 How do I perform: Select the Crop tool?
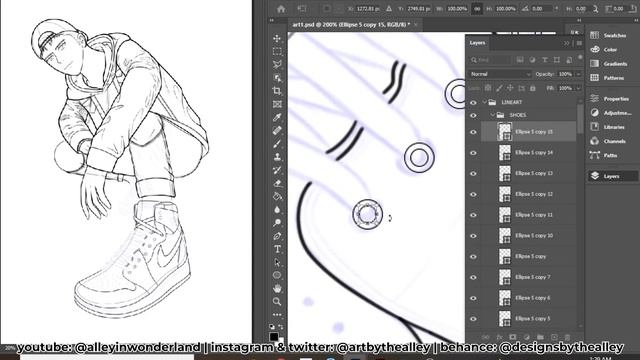(277, 91)
